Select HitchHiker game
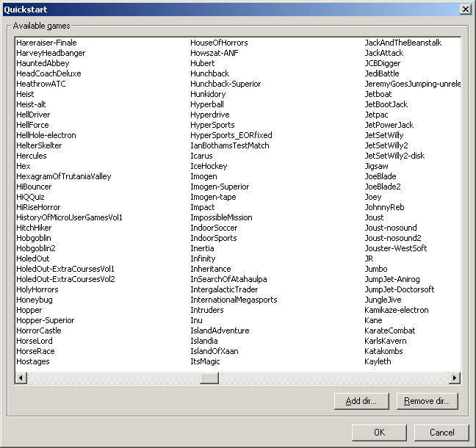476x448 pixels. tap(34, 228)
